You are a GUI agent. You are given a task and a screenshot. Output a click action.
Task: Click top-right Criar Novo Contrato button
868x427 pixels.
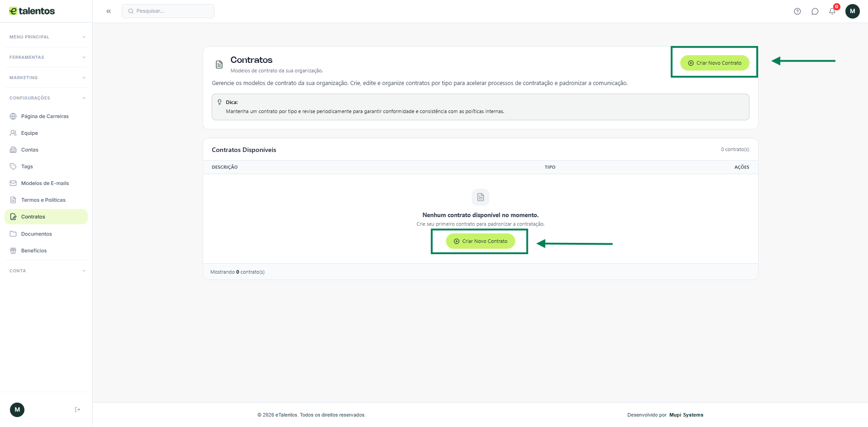[715, 63]
